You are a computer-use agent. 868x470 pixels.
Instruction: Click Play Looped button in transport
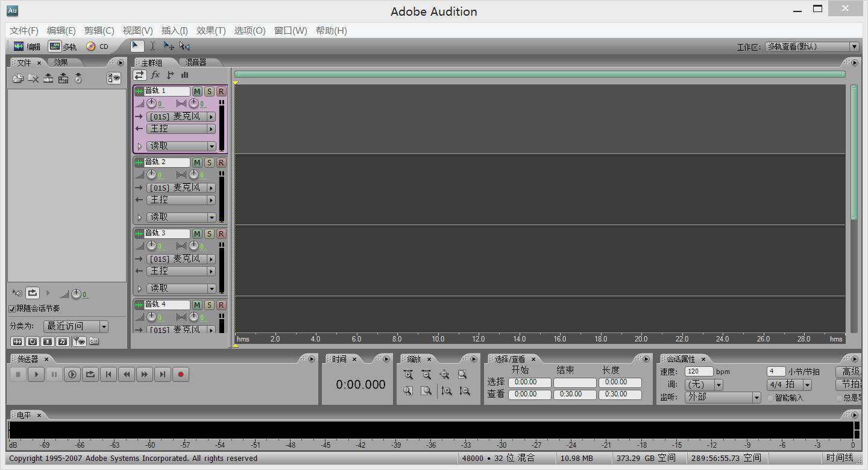tap(90, 375)
